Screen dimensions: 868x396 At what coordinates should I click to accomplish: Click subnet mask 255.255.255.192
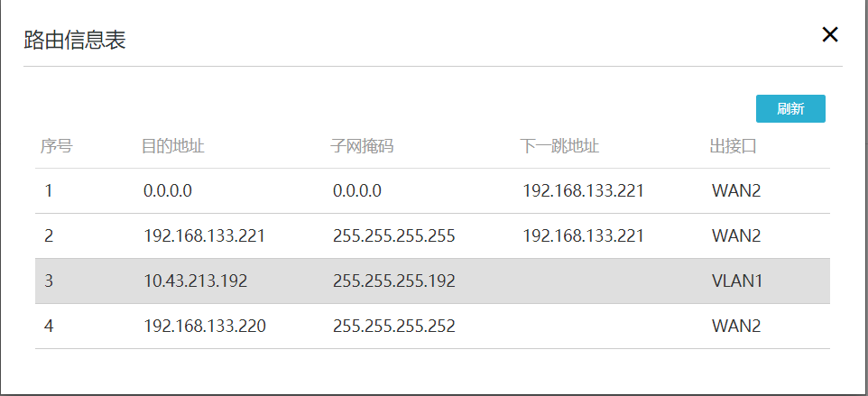tap(393, 281)
